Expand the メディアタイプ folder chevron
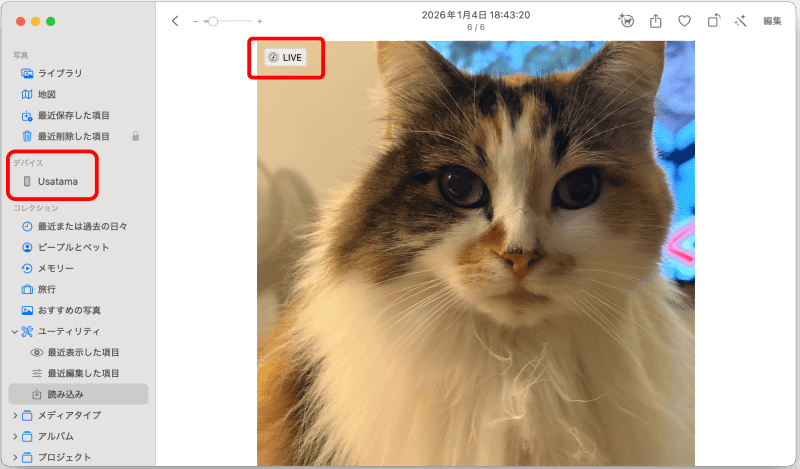Image resolution: width=800 pixels, height=469 pixels. click(x=15, y=415)
